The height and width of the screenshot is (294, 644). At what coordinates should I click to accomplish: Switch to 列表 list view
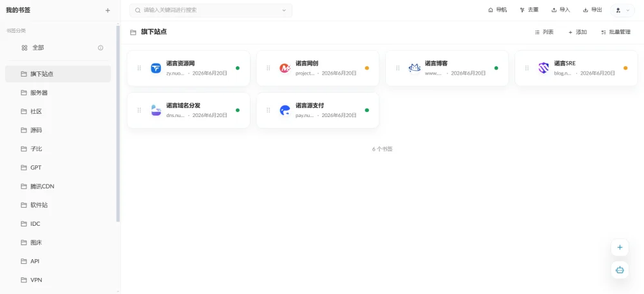[x=544, y=32]
